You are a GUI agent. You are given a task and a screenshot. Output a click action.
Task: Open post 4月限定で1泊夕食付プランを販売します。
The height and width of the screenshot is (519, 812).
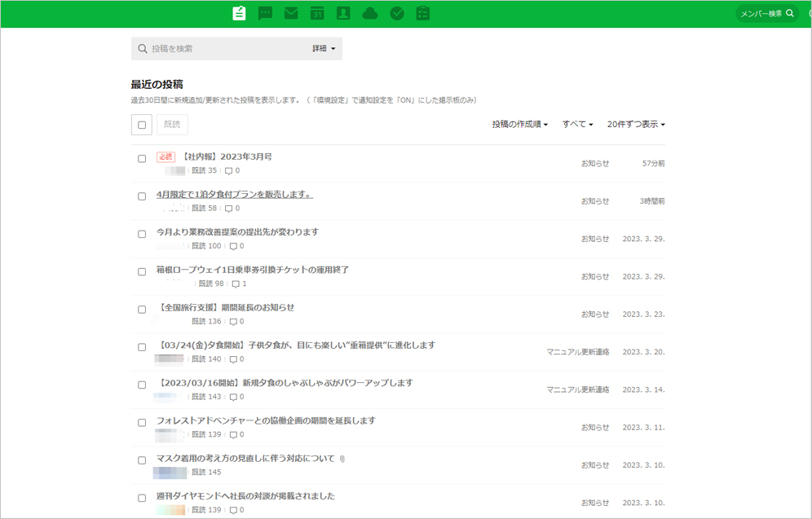coord(235,195)
